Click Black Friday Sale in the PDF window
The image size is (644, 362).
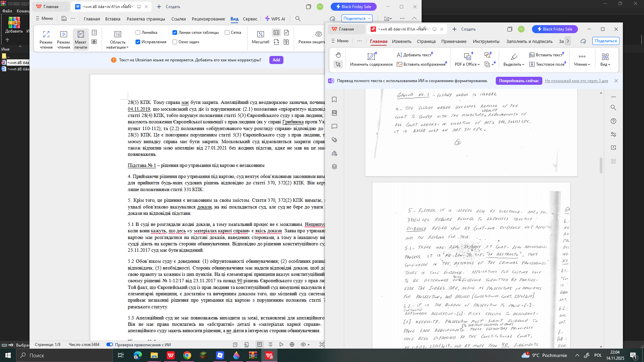(555, 29)
